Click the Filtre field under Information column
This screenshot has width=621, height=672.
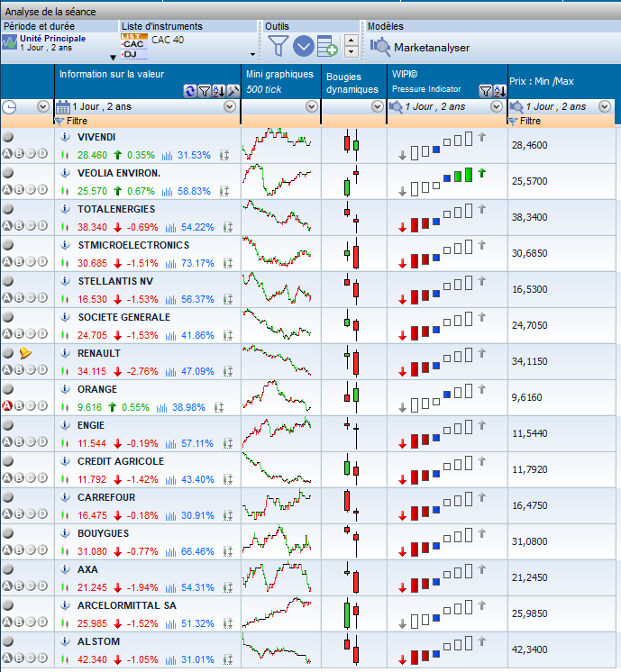click(148, 121)
